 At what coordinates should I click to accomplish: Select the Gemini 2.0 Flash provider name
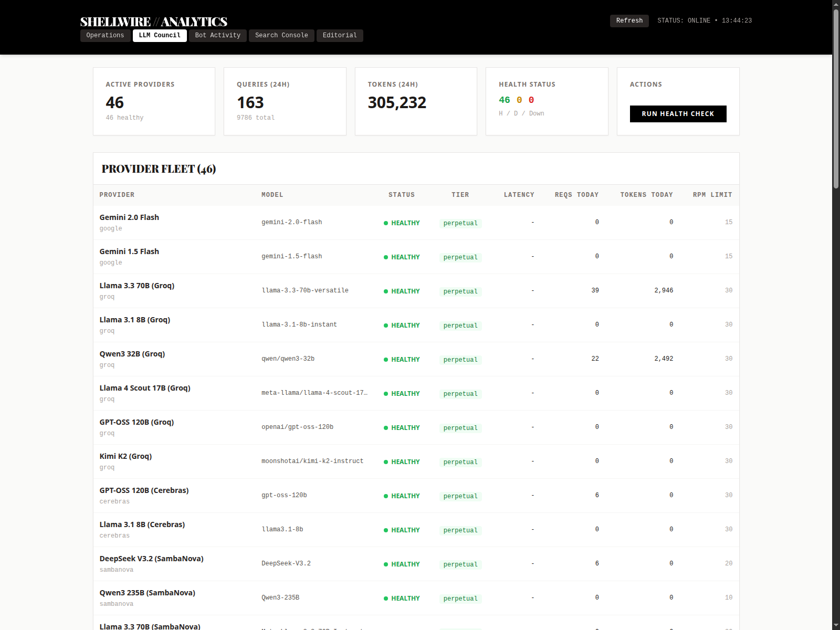(129, 217)
